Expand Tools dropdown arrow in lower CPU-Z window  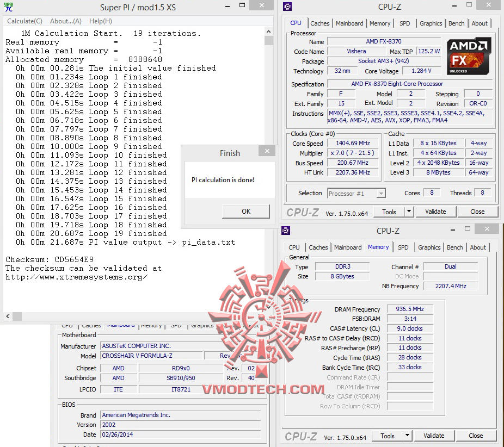(407, 436)
